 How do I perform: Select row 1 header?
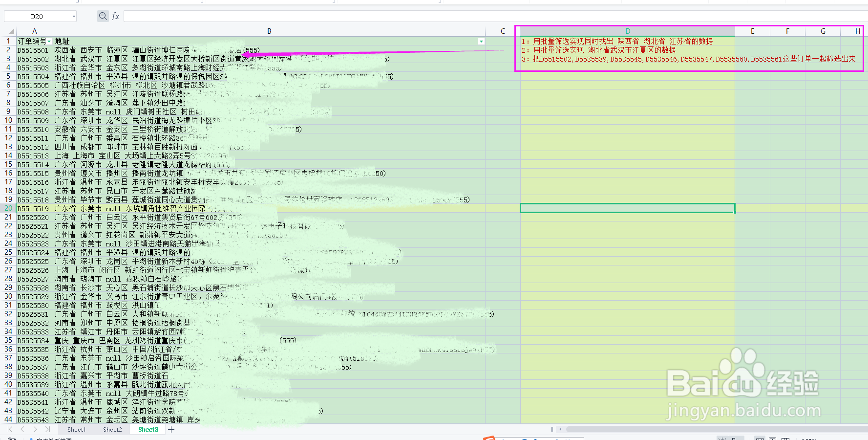(8, 41)
